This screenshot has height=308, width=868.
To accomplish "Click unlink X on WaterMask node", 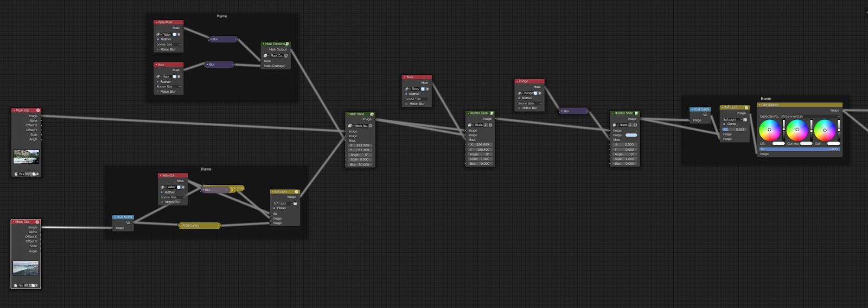I will 178,34.
